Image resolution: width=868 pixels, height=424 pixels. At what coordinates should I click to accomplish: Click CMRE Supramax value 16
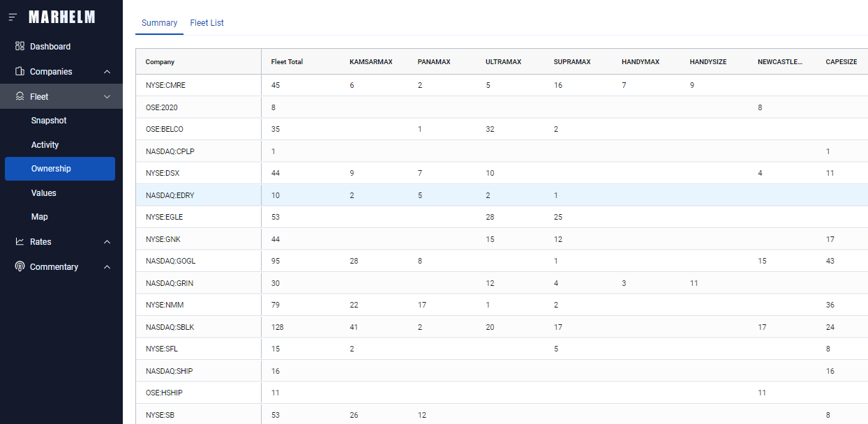(x=558, y=85)
